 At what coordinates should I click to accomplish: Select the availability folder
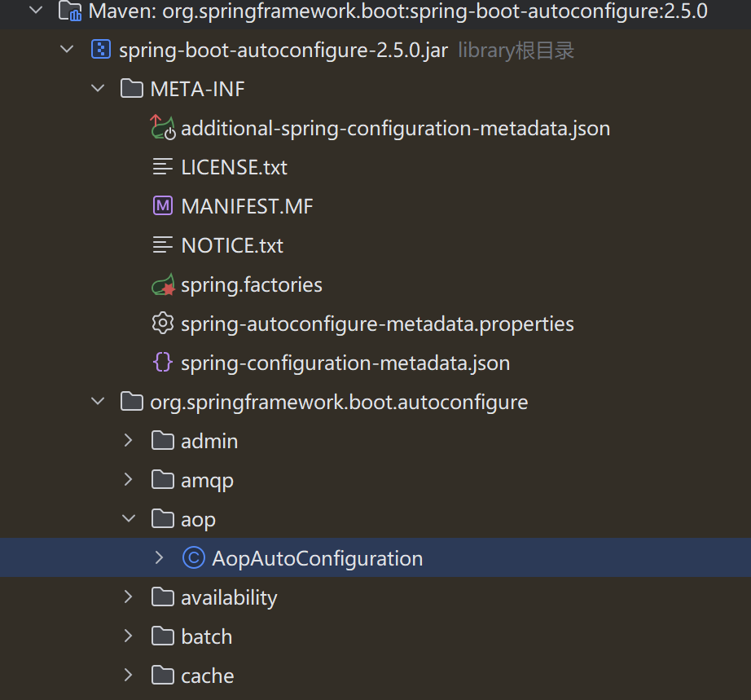229,597
